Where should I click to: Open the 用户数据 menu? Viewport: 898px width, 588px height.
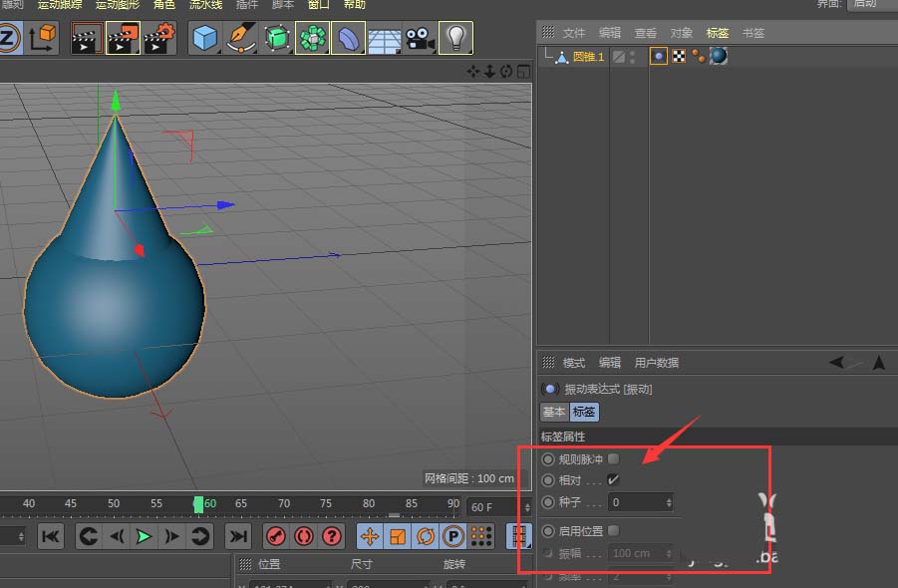657,363
